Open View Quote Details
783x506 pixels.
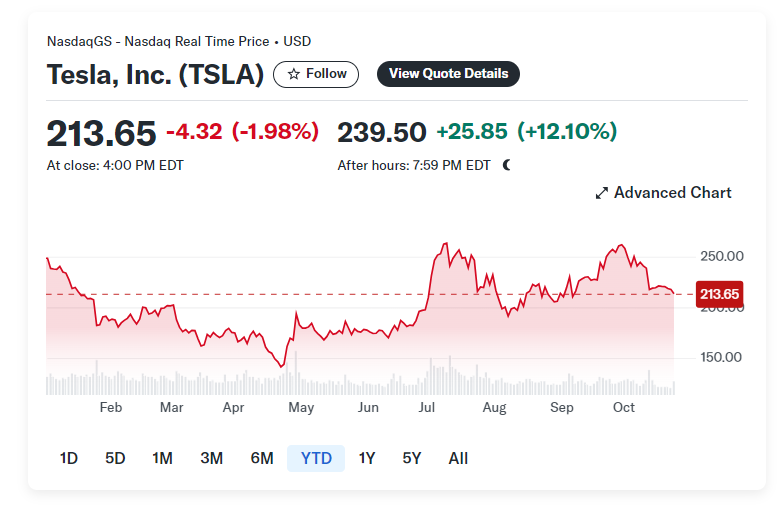pos(448,74)
